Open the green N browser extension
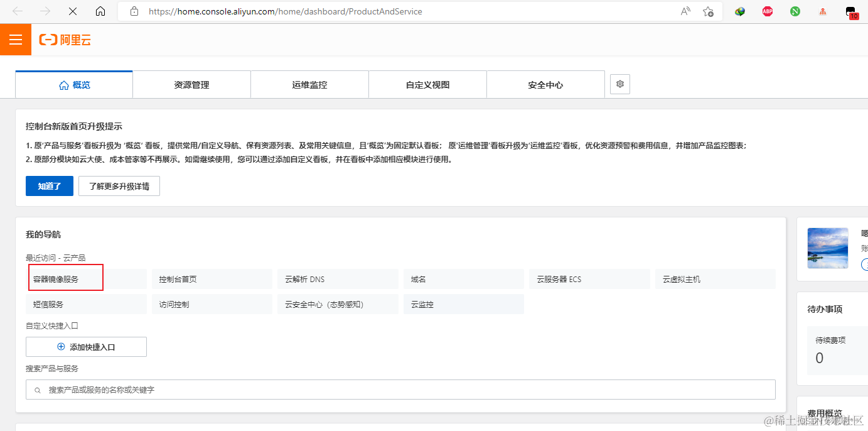 795,11
